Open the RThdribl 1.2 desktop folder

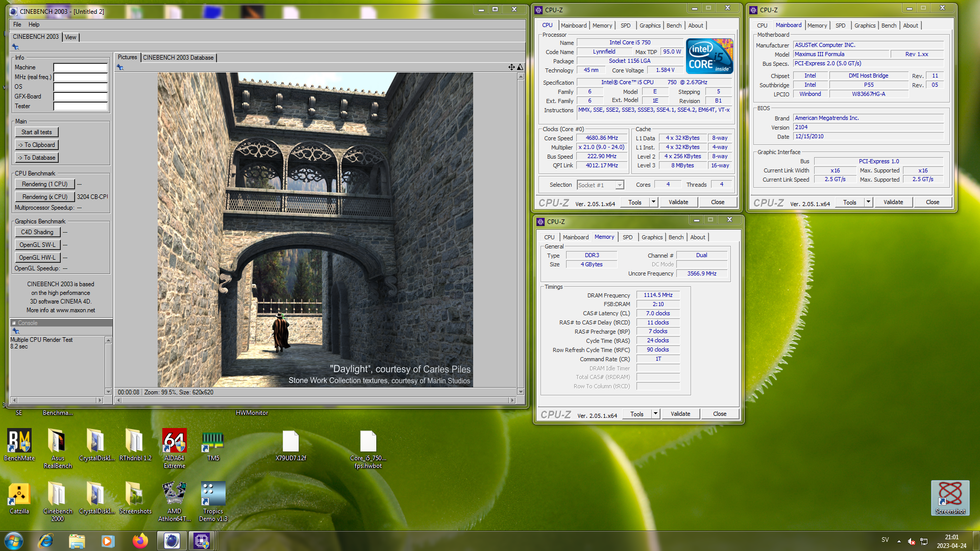(x=135, y=445)
